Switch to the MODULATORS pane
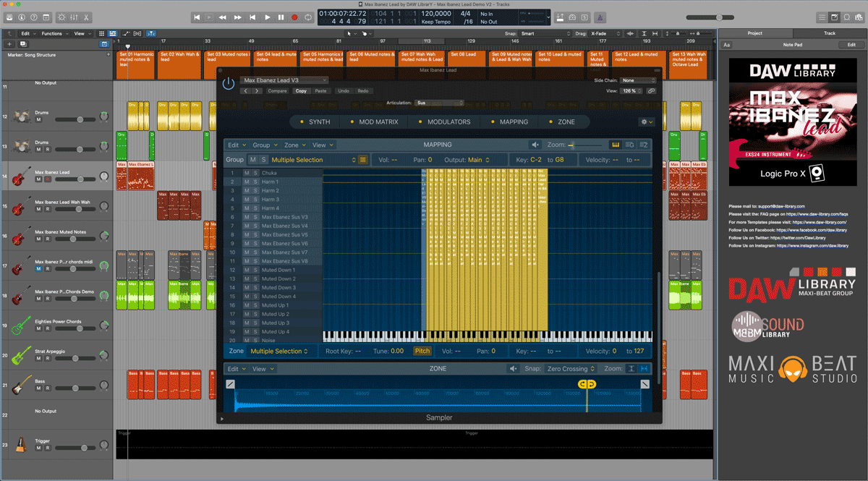This screenshot has width=868, height=481. (444, 122)
